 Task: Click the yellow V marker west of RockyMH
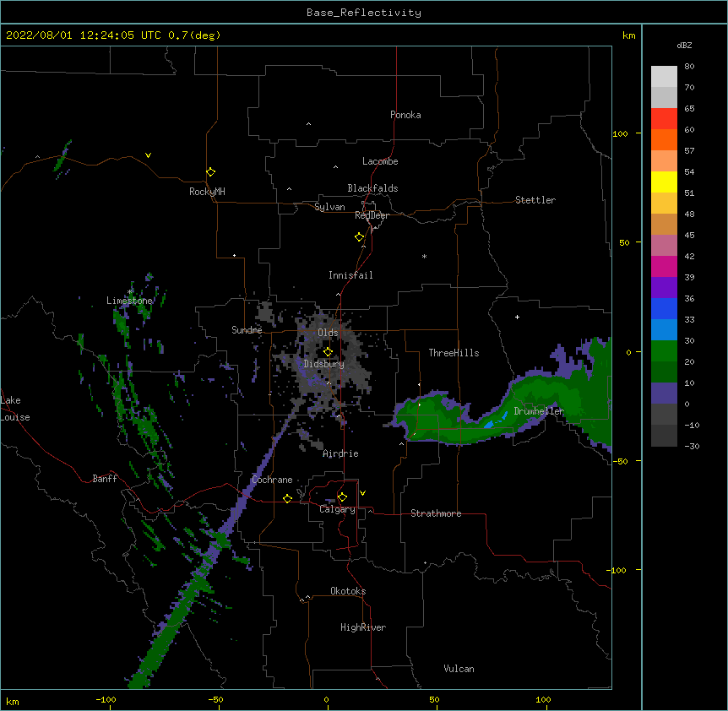click(148, 155)
